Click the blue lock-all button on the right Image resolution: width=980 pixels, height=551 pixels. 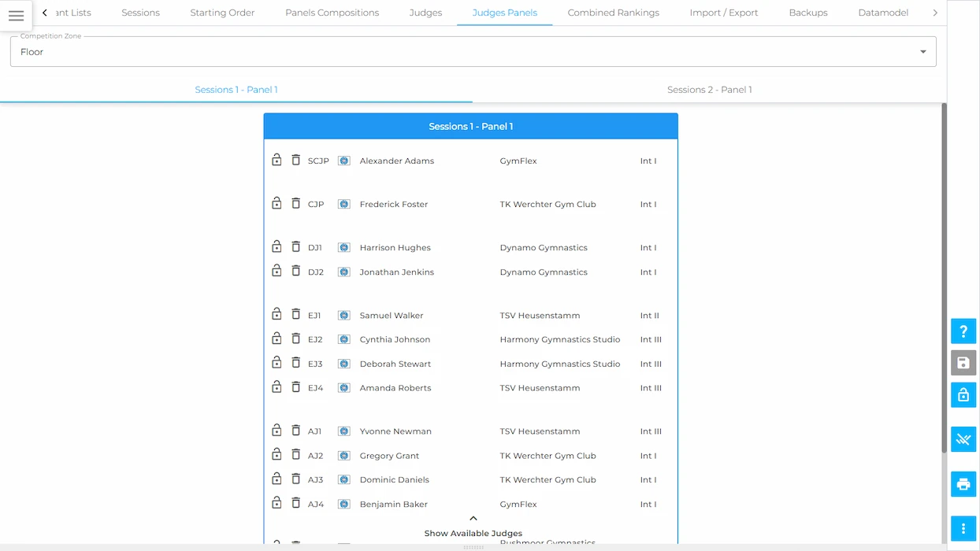pos(963,395)
